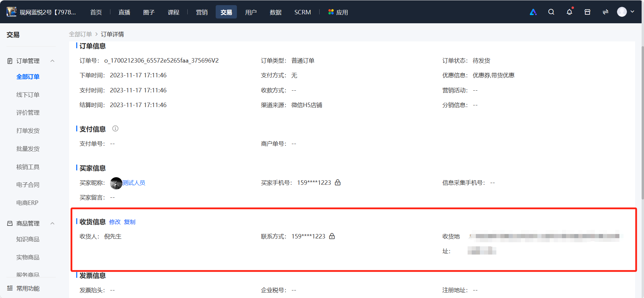Click the info icon beside 支付信息
This screenshot has height=298, width=644.
[x=115, y=129]
